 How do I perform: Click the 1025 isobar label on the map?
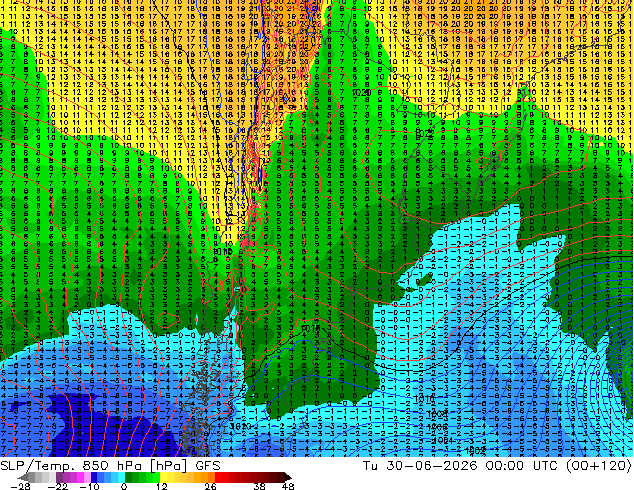[x=424, y=133]
